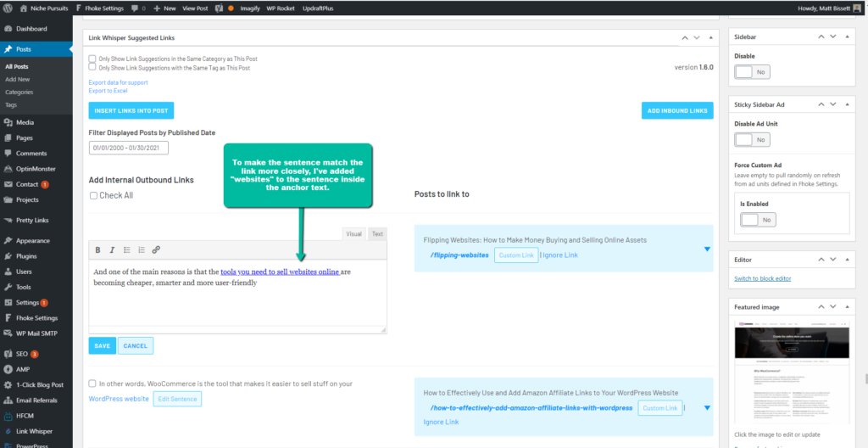Open Link Whisper menu
Screen dimensions: 868x448
click(x=36, y=431)
